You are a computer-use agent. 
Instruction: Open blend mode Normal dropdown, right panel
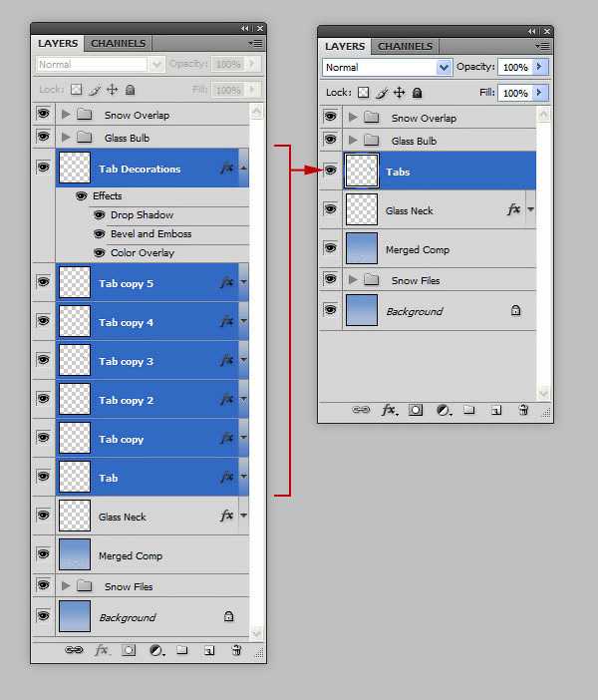[444, 68]
